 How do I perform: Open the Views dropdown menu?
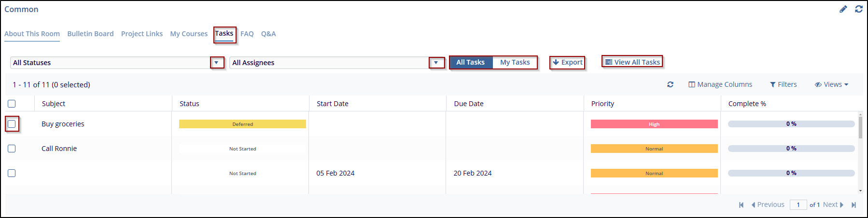click(831, 84)
